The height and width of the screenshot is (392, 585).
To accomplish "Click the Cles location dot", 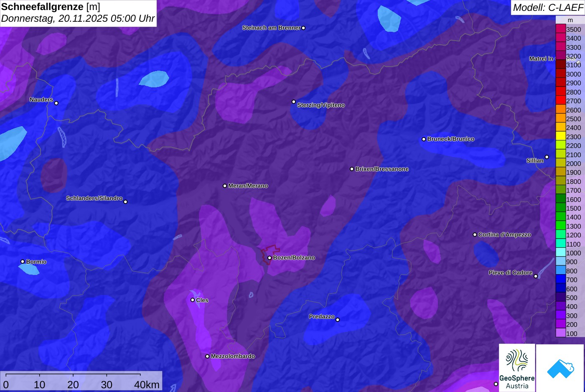I will (x=193, y=300).
